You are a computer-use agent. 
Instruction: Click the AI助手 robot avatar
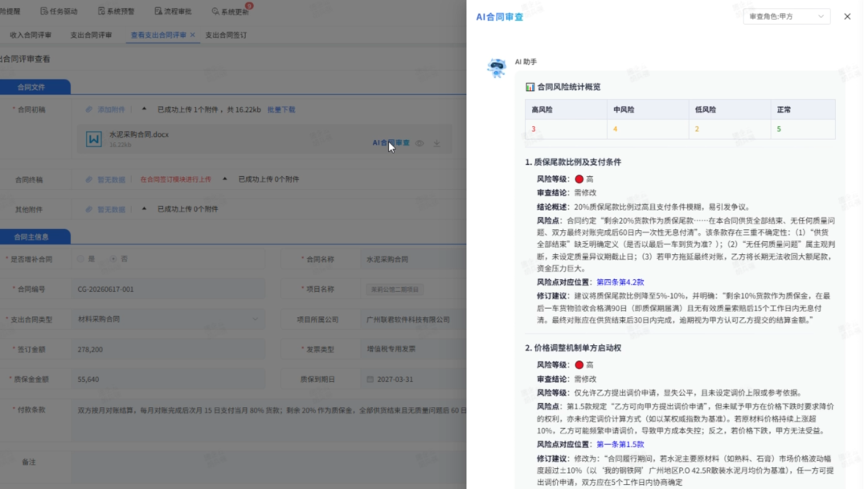[x=497, y=68]
